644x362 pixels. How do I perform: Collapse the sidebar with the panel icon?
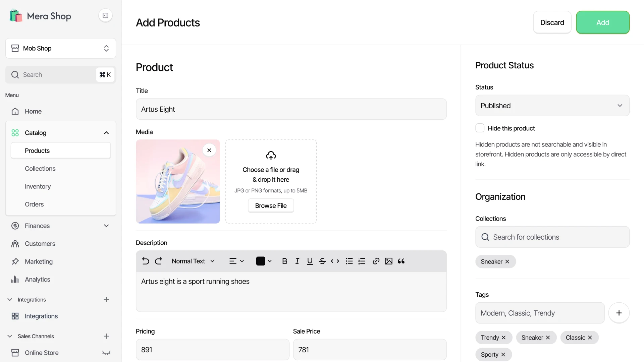click(x=105, y=15)
